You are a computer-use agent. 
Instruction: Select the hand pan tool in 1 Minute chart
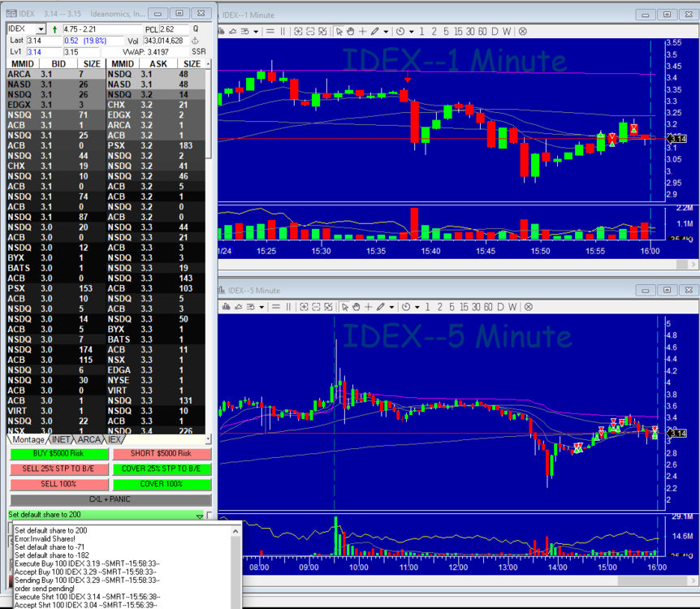tap(350, 31)
